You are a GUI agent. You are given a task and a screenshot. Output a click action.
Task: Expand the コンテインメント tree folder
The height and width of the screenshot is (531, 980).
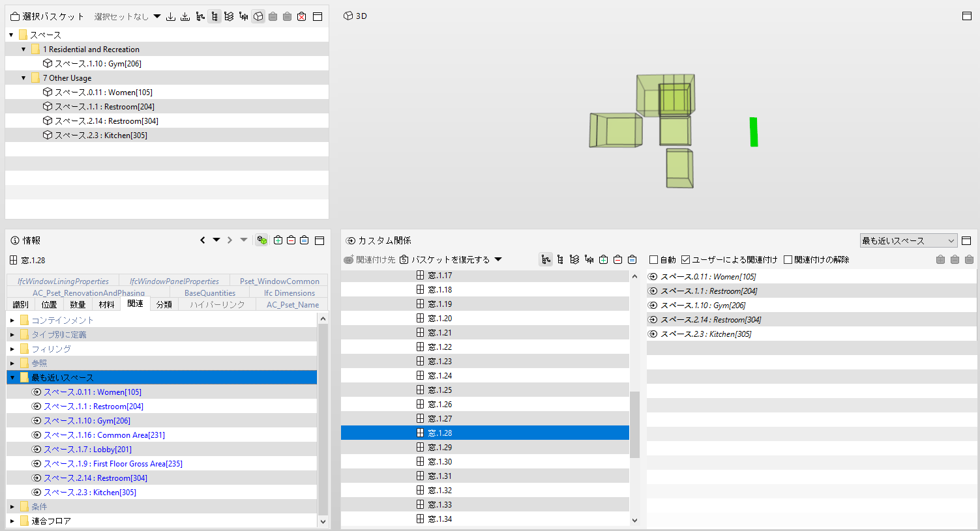tap(12, 320)
